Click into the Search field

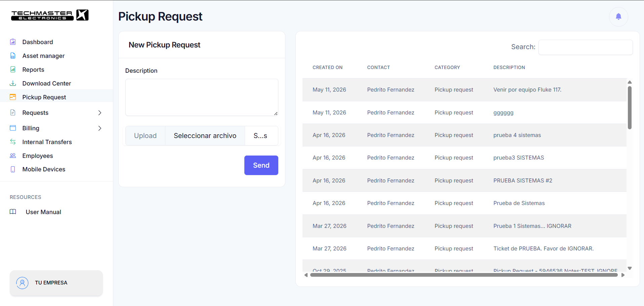[586, 47]
